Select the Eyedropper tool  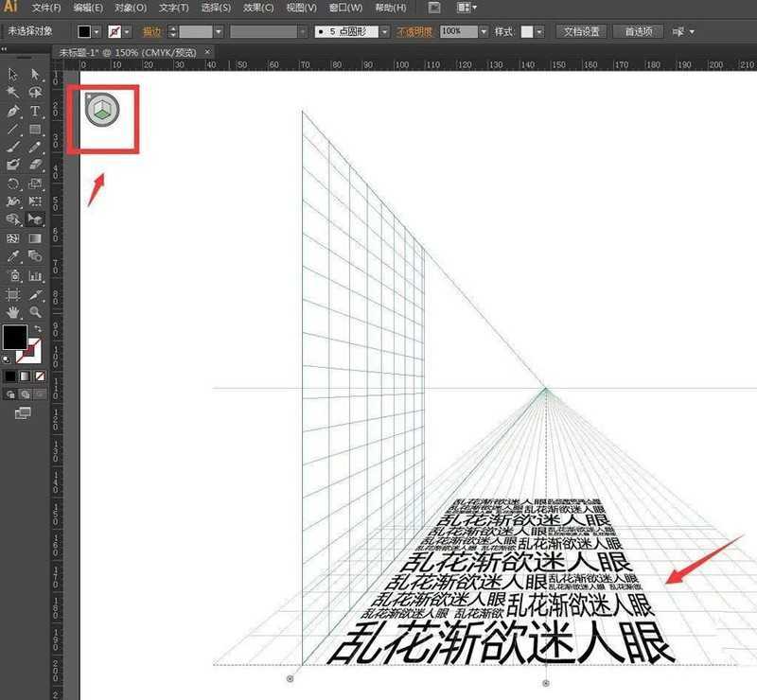pos(12,256)
